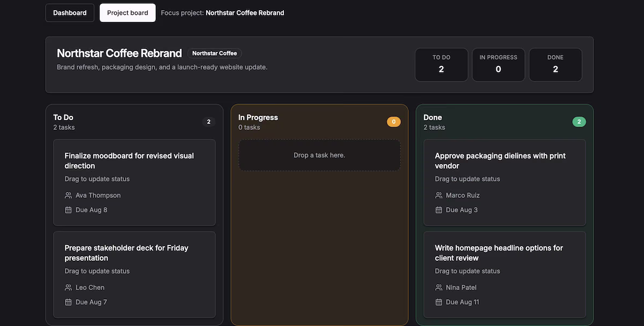644x326 pixels.
Task: Click the Northstar Coffee client badge
Action: click(215, 53)
